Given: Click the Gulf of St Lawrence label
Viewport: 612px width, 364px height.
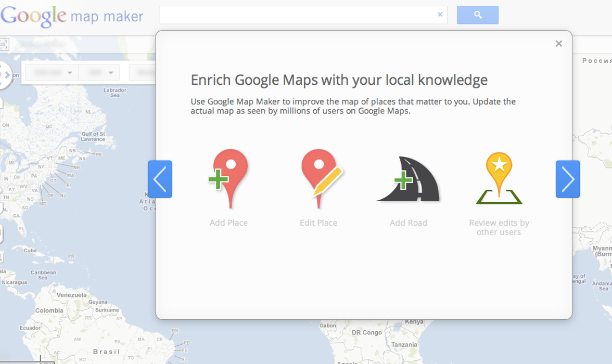Looking at the screenshot, I should tap(93, 137).
